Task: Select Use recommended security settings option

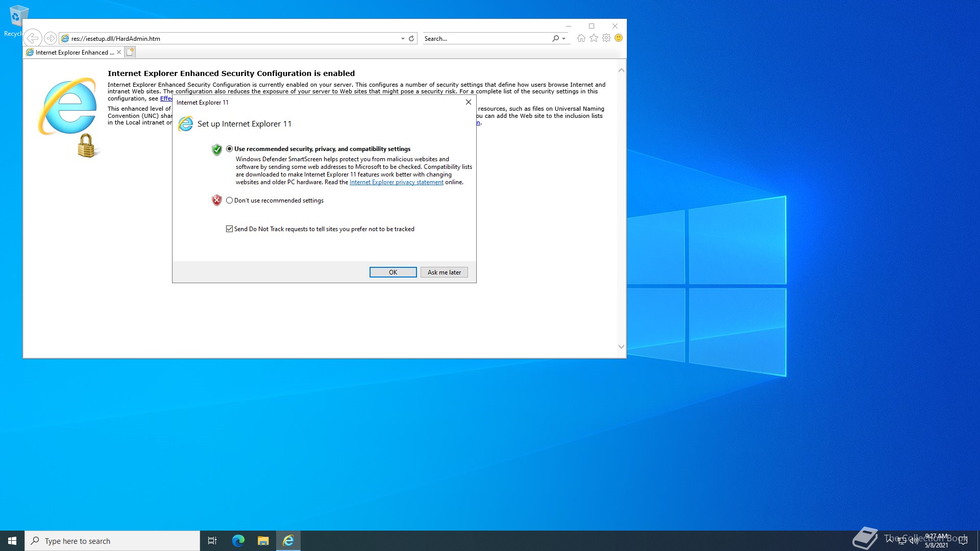Action: [230, 148]
